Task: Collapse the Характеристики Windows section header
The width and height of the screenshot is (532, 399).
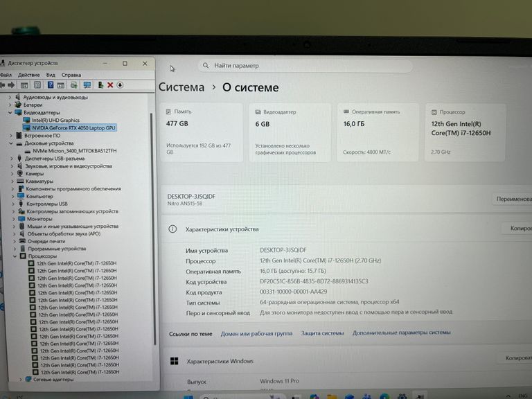Action: pyautogui.click(x=346, y=360)
